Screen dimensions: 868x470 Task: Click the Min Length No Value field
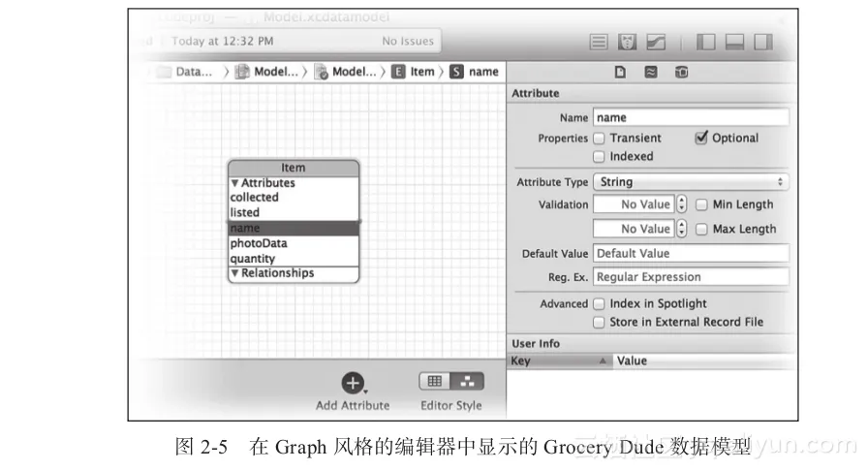click(634, 204)
